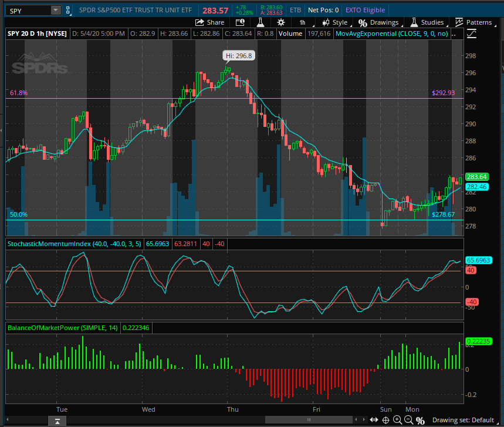Click SMI value 65.6963 in header
The height and width of the screenshot is (427, 504).
pos(157,244)
